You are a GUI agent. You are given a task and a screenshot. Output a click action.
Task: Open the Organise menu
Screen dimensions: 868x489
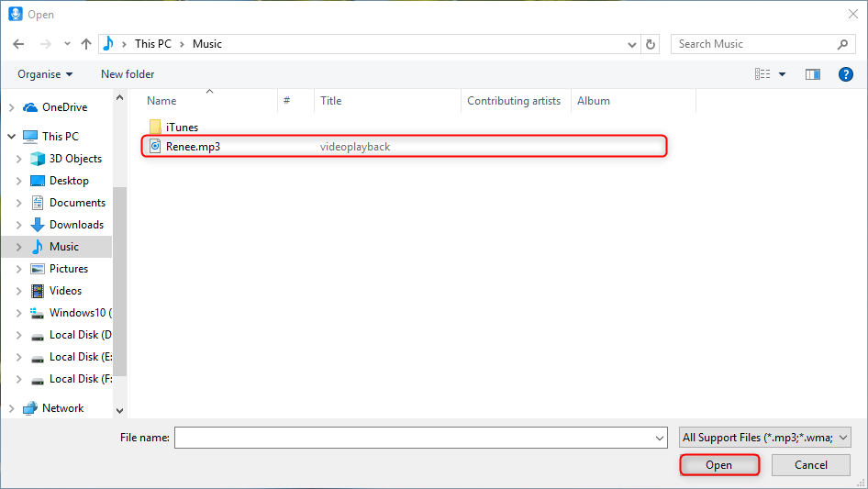click(x=45, y=74)
